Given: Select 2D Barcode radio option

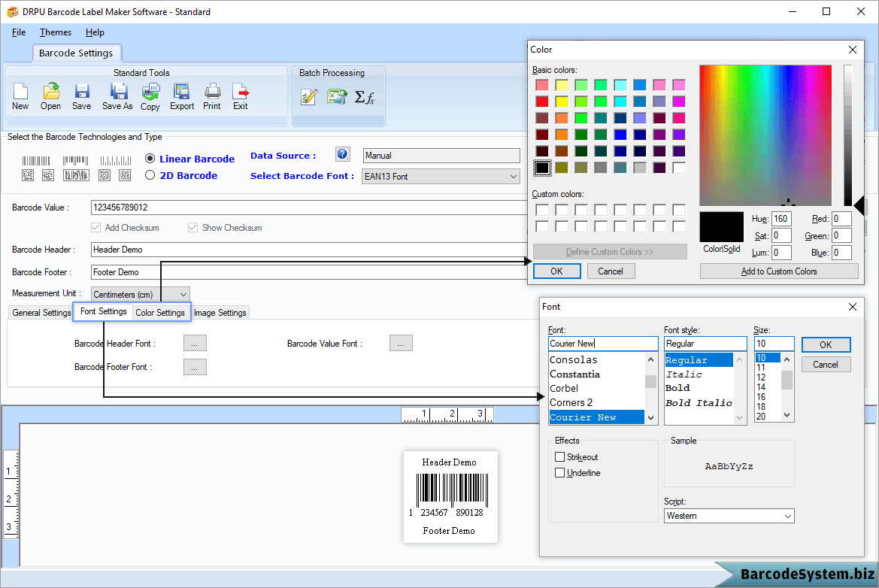Looking at the screenshot, I should (150, 175).
